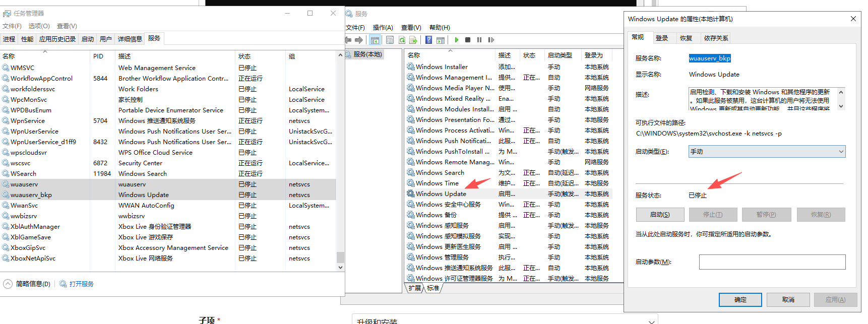
Task: Open 帮助(H) menu in Services window
Action: pyautogui.click(x=440, y=27)
